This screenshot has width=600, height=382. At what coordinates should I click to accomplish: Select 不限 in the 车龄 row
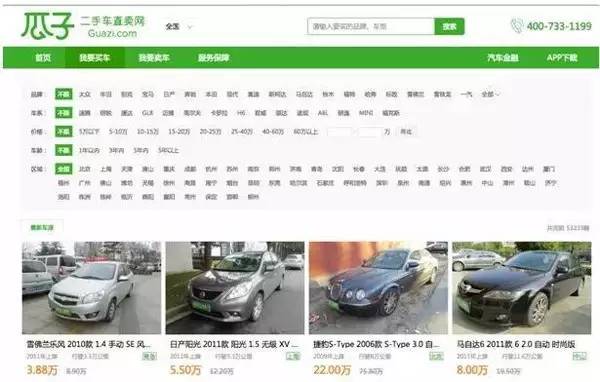point(64,150)
